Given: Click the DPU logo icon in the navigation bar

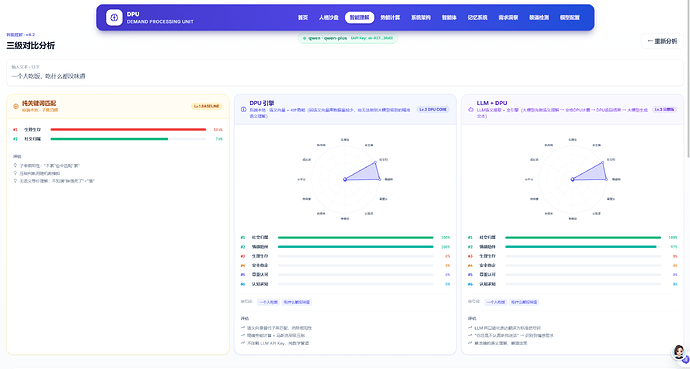Looking at the screenshot, I should coord(114,18).
